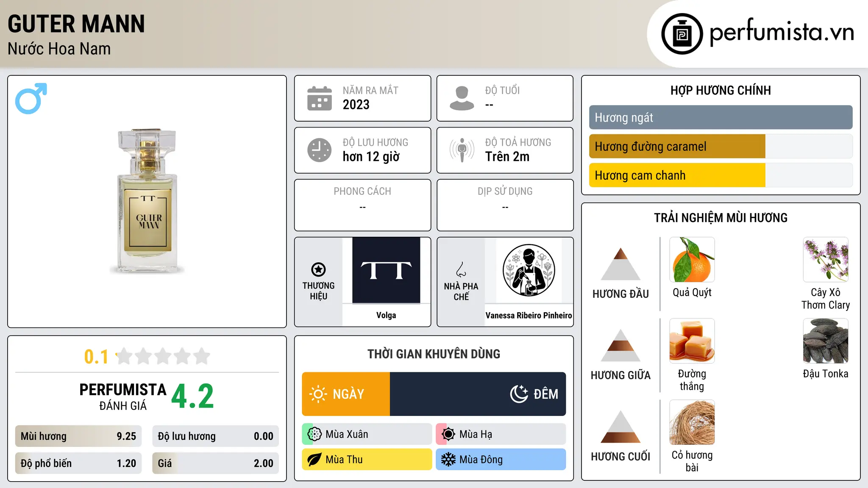Choose the Mùa Thu season bar
Viewport: 868px width, 488px height.
[x=367, y=460]
